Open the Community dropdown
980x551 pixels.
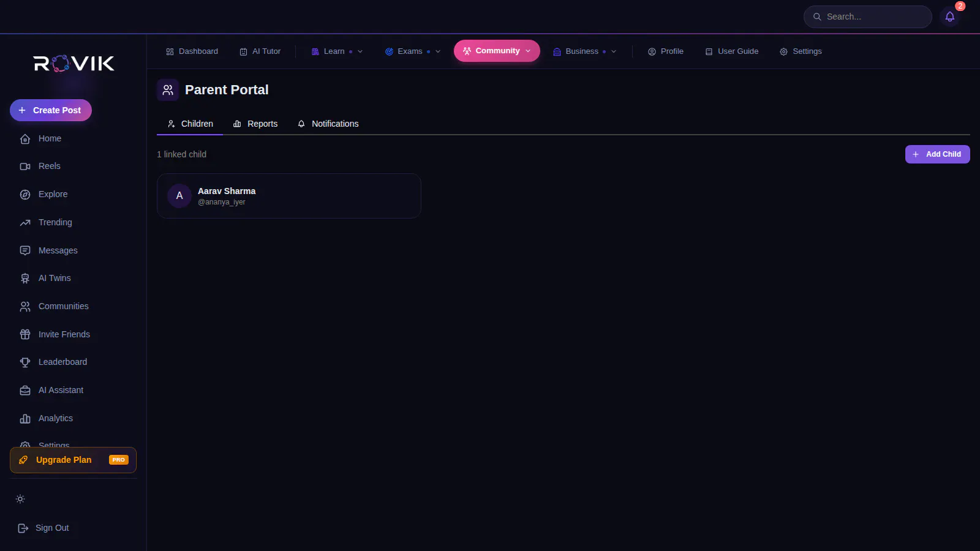(497, 51)
